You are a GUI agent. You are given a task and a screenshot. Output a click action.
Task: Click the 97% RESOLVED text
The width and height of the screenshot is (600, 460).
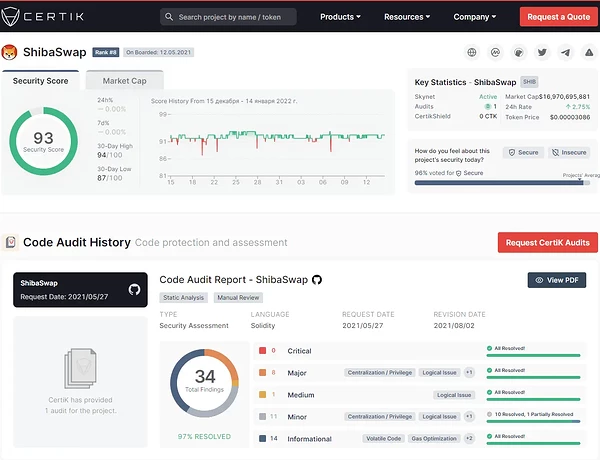204,436
